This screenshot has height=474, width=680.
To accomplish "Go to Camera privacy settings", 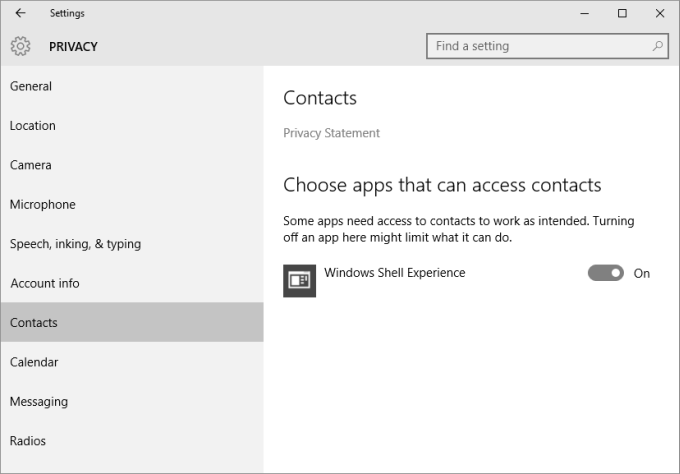I will 31,165.
